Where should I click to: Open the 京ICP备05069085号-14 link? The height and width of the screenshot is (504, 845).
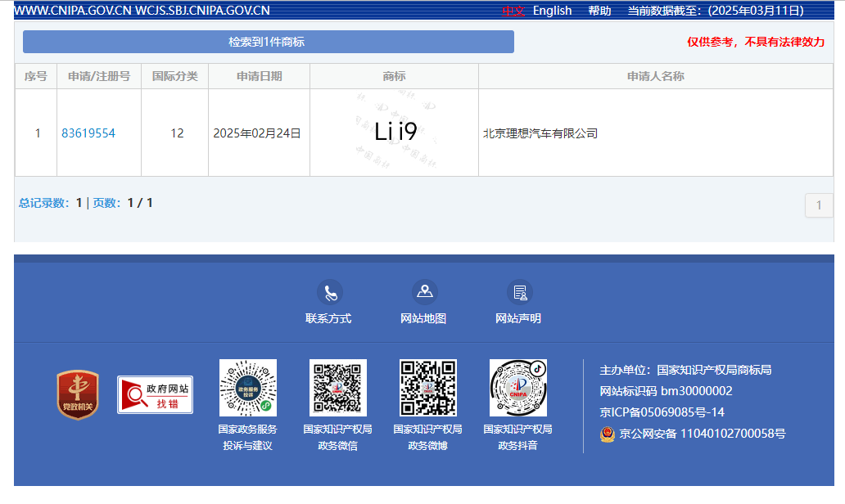coord(662,412)
